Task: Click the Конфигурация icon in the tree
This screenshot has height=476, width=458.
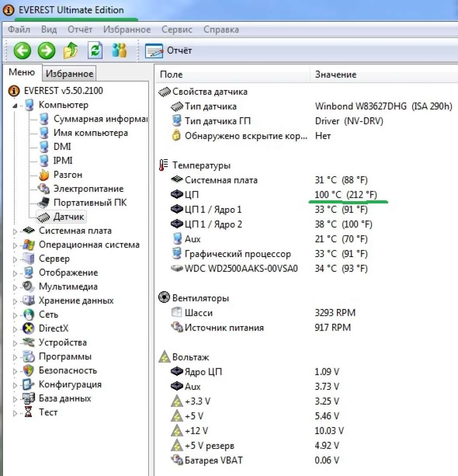Action: coord(29,384)
